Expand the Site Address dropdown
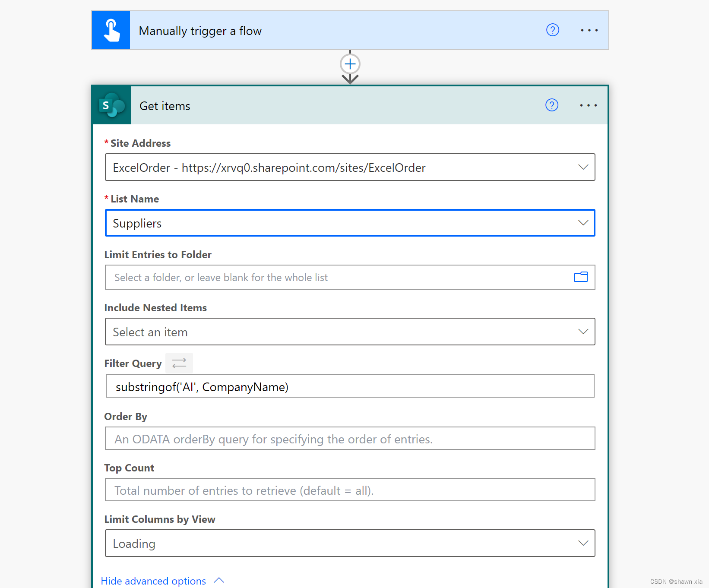The width and height of the screenshot is (709, 588). pos(583,167)
